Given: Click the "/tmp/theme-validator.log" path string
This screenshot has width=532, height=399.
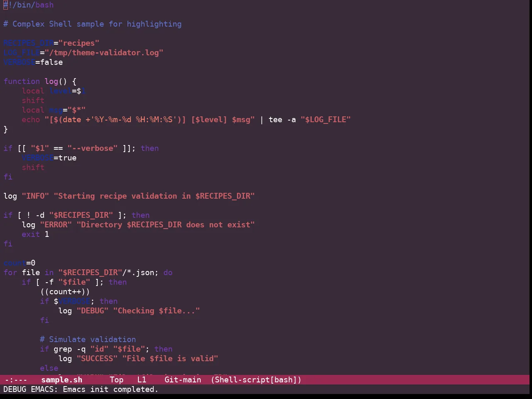Looking at the screenshot, I should [x=104, y=53].
